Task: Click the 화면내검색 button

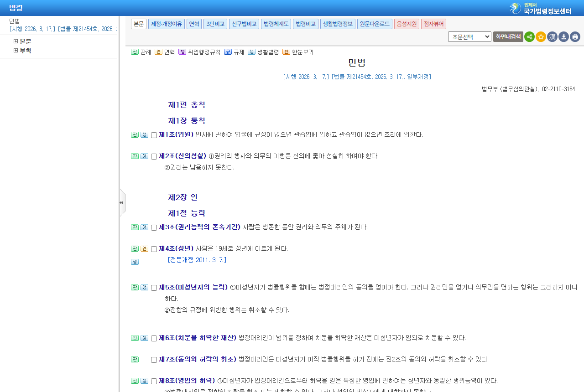Action: 508,37
